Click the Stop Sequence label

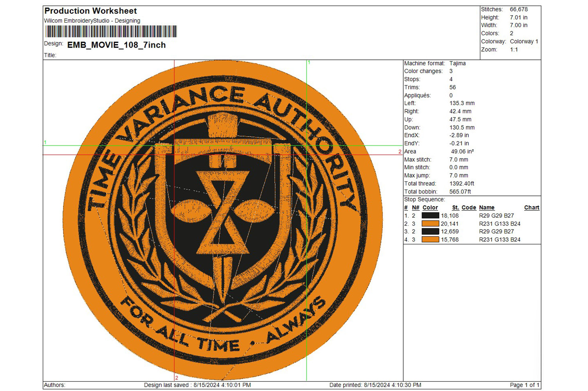pos(424,200)
